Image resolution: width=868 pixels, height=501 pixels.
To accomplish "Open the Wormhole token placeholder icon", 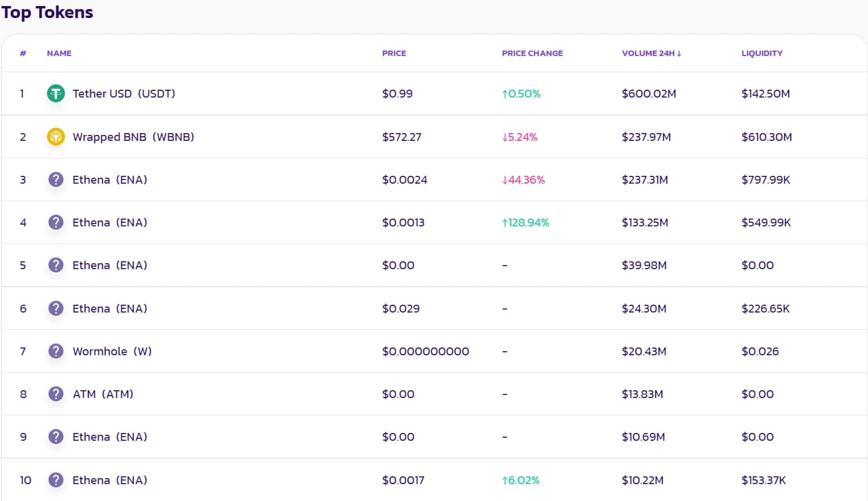I will [55, 351].
